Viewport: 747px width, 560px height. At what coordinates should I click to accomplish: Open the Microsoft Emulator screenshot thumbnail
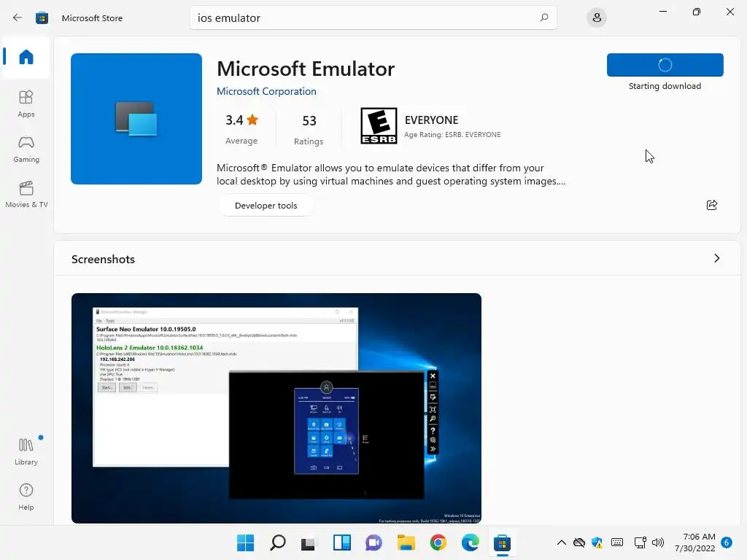[x=276, y=408]
